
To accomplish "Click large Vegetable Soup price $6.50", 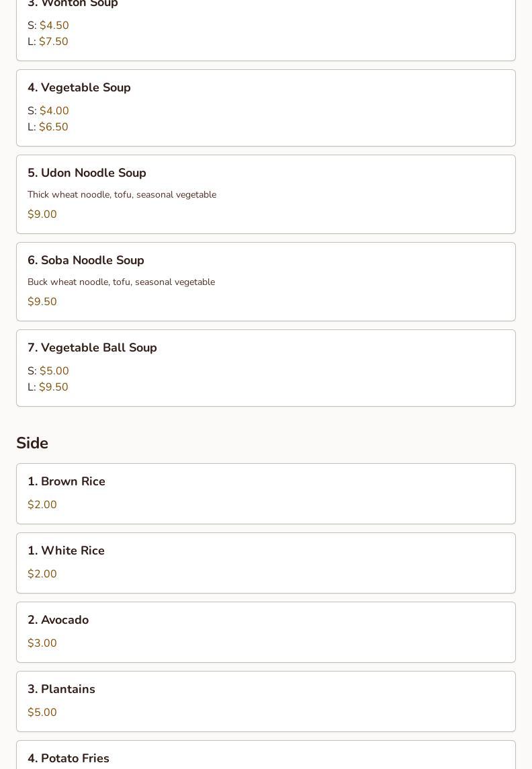I will point(53,127).
